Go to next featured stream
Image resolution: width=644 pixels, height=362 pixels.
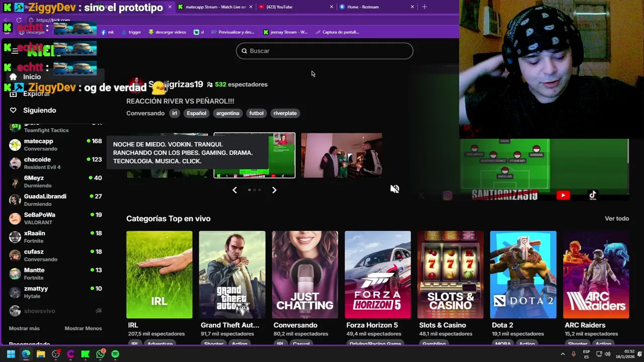click(274, 190)
